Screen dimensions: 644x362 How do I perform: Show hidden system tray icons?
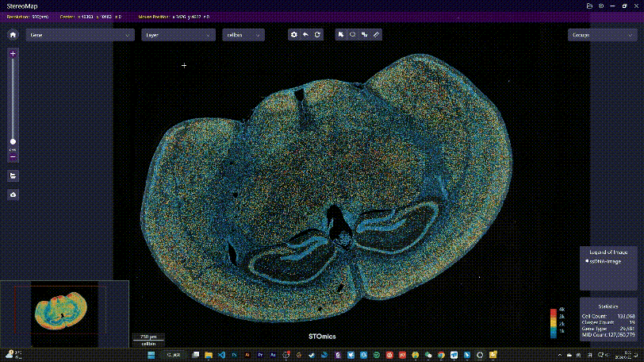pyautogui.click(x=559, y=355)
